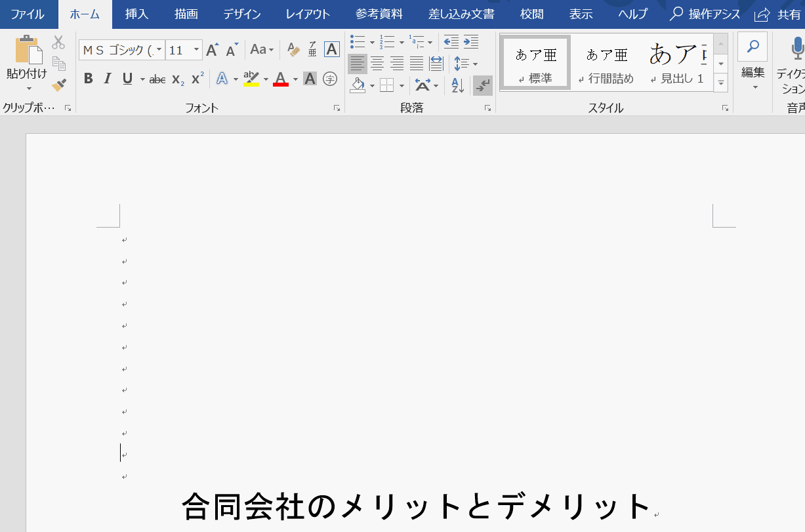805x532 pixels.
Task: Expand the line spacing dropdown
Action: pyautogui.click(x=474, y=64)
